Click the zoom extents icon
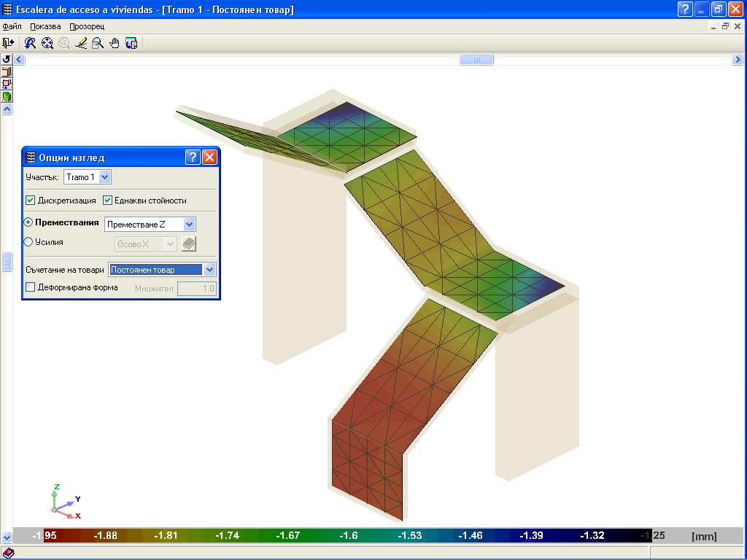The height and width of the screenshot is (560, 747). click(47, 43)
